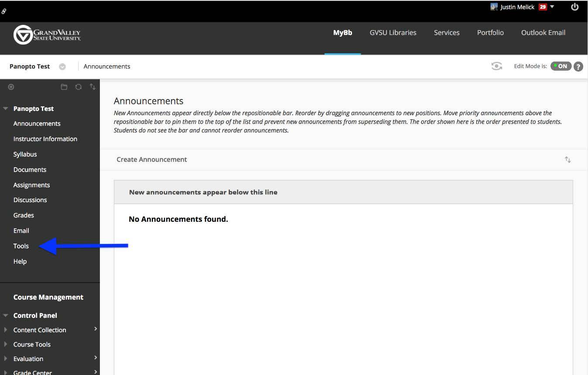Collapse the Control Panel section
The height and width of the screenshot is (375, 588).
(x=6, y=316)
